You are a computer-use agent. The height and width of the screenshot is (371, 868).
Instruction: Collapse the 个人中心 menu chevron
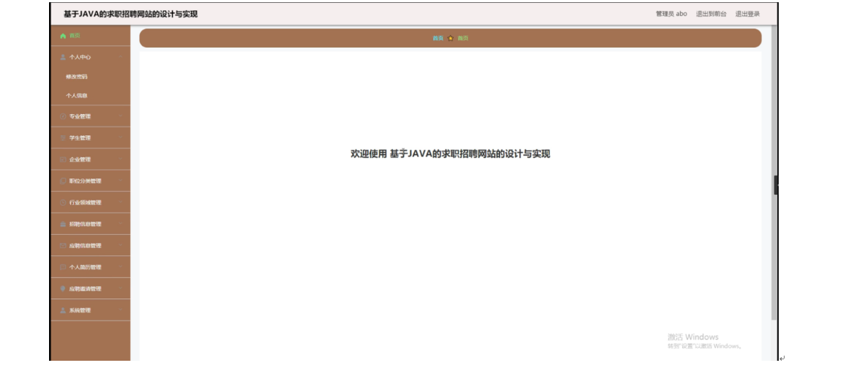(x=121, y=56)
